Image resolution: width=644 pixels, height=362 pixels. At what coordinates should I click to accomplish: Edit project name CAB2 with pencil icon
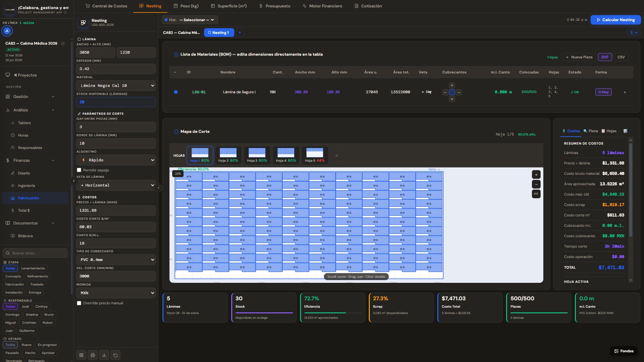[63, 43]
